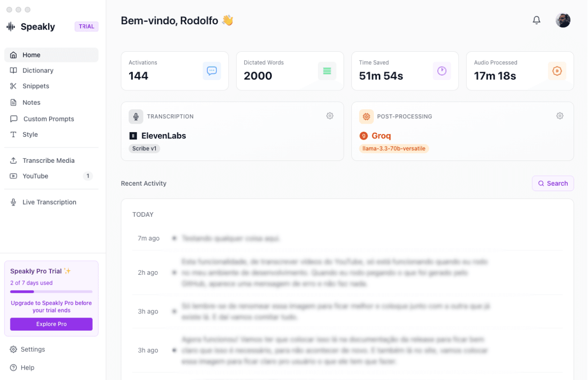Open the YouTube section showing one item
The height and width of the screenshot is (380, 588).
point(35,176)
